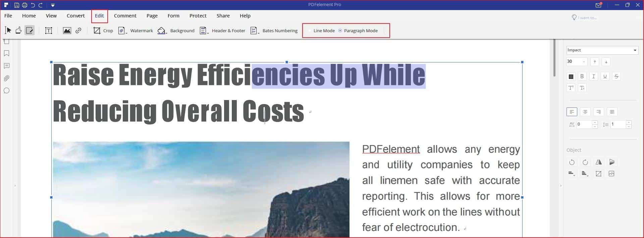
Task: Click the line spacing input field
Action: coord(619,124)
